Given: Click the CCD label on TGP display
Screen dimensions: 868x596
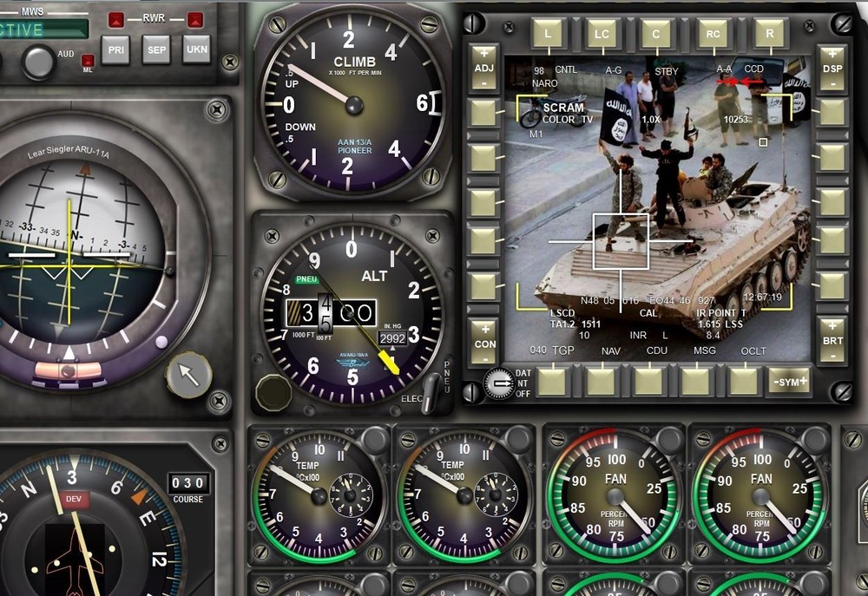Looking at the screenshot, I should tap(754, 69).
